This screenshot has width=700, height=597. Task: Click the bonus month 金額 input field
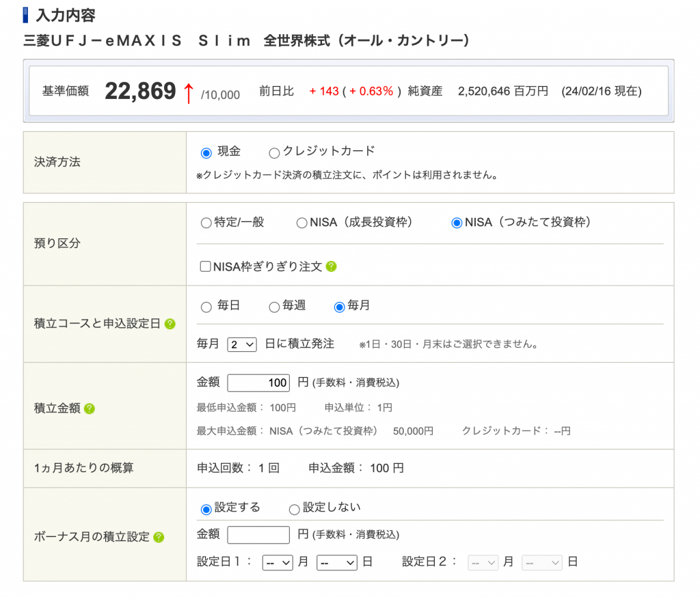coord(258,535)
